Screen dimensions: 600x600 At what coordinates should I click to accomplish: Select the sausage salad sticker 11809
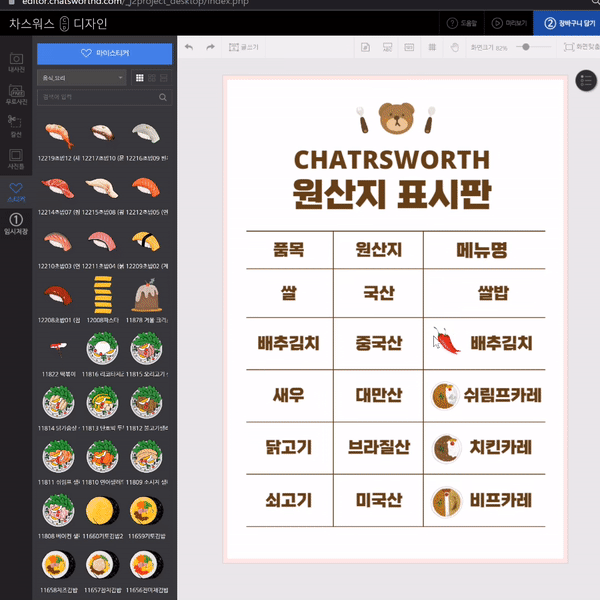pyautogui.click(x=146, y=457)
